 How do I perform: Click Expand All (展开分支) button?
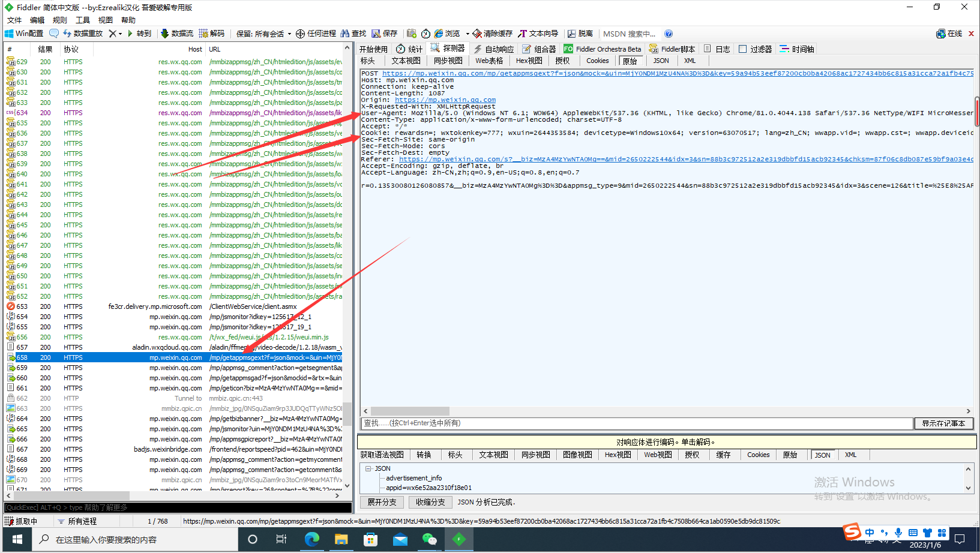[x=382, y=502]
